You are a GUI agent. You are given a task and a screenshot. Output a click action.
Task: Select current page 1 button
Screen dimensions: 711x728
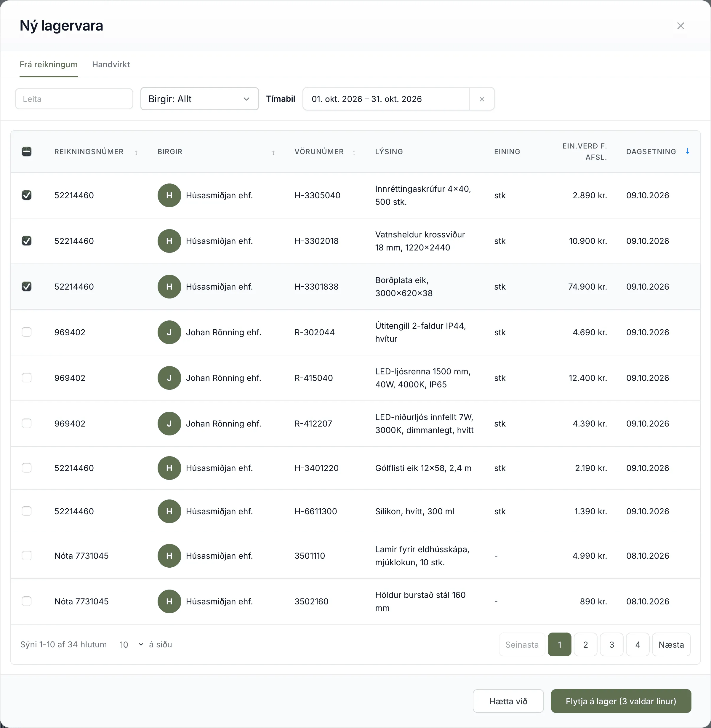(559, 645)
